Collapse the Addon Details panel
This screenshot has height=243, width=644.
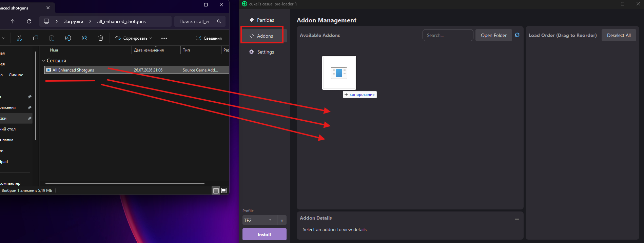(x=517, y=219)
